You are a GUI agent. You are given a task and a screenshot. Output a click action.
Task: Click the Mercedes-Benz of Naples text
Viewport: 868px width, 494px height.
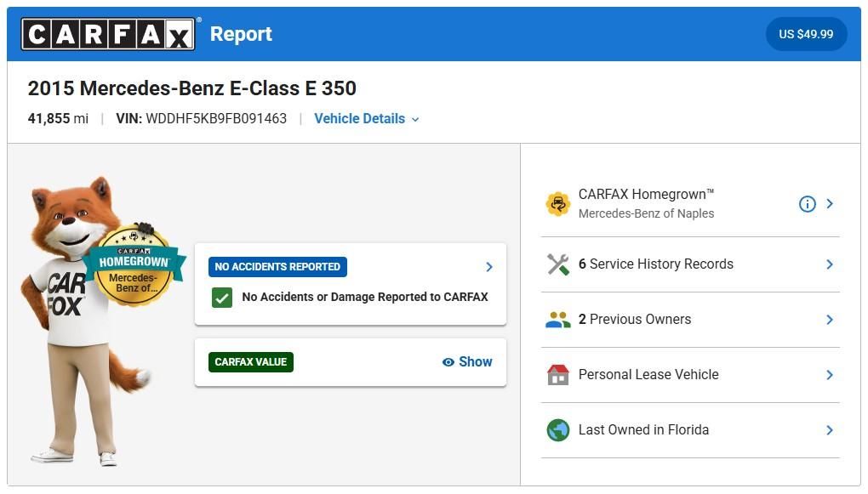pos(646,213)
